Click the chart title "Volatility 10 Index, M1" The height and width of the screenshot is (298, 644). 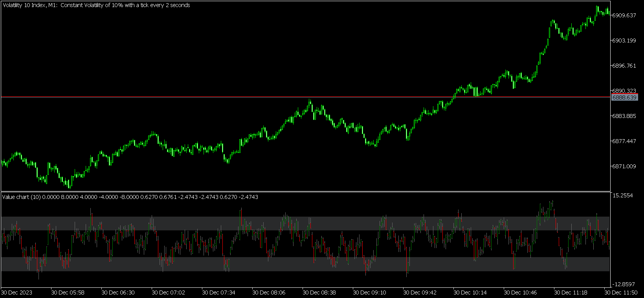coord(30,5)
